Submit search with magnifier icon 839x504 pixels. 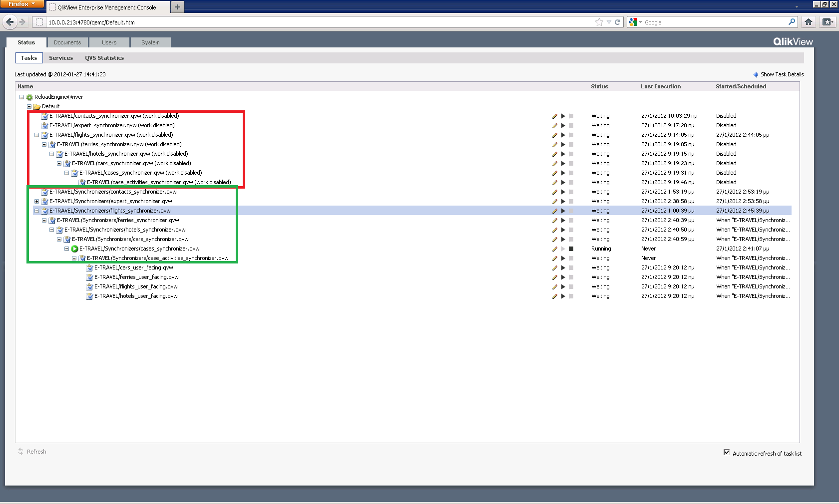pos(792,22)
